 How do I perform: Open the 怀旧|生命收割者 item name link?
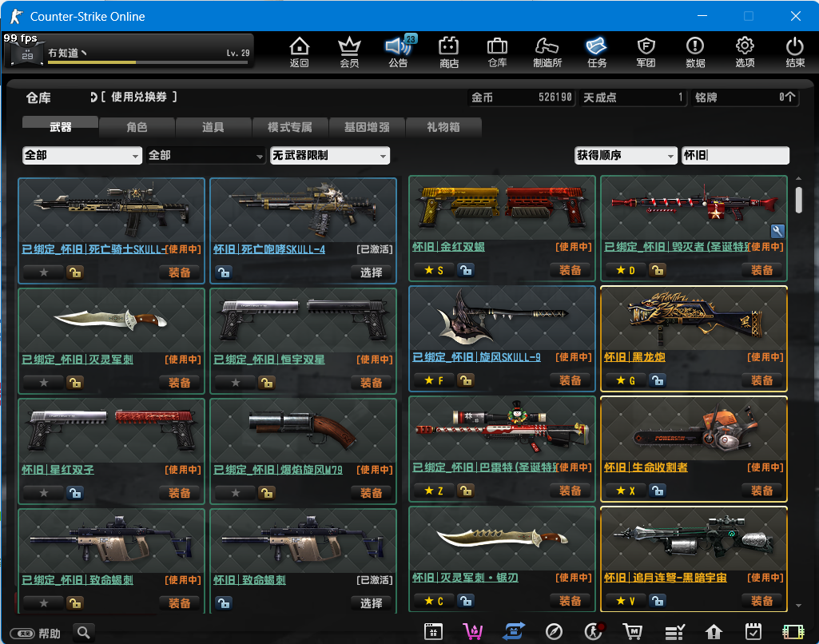[x=646, y=467]
